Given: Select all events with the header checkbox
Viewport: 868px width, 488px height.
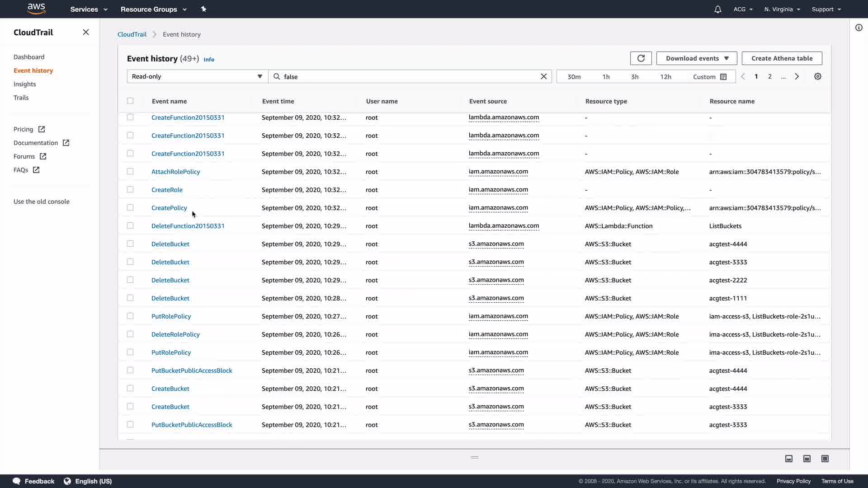Looking at the screenshot, I should click(130, 101).
